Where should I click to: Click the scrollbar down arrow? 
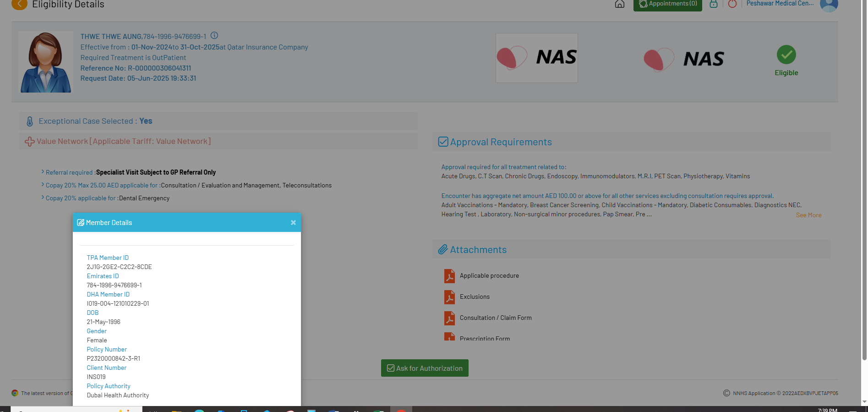[x=864, y=402]
